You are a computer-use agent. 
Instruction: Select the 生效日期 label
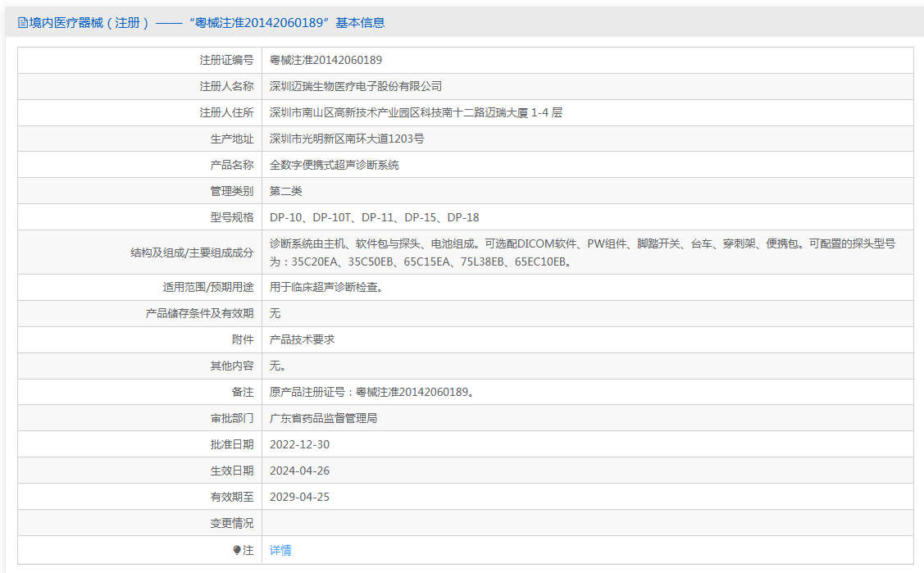[x=231, y=471]
